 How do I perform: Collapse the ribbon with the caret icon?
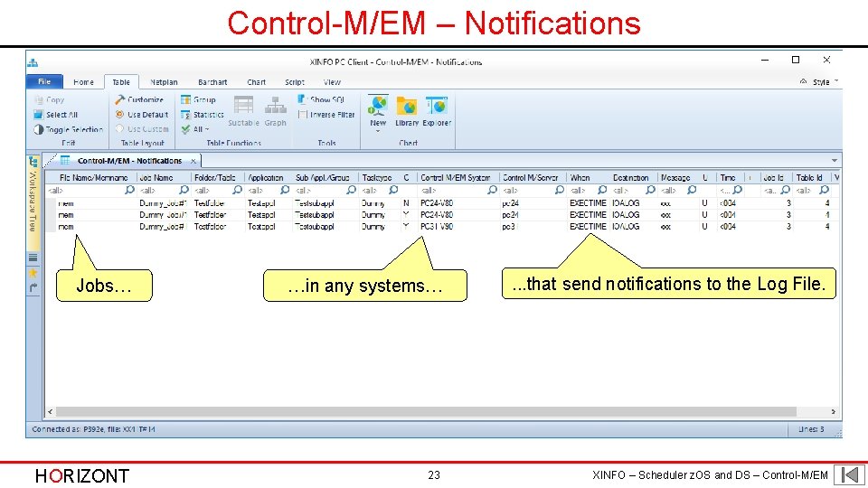pos(803,81)
